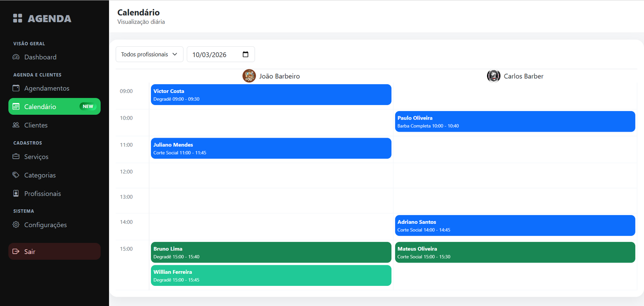
Task: Open Victor Costa's Degradê appointment
Action: pyautogui.click(x=271, y=95)
